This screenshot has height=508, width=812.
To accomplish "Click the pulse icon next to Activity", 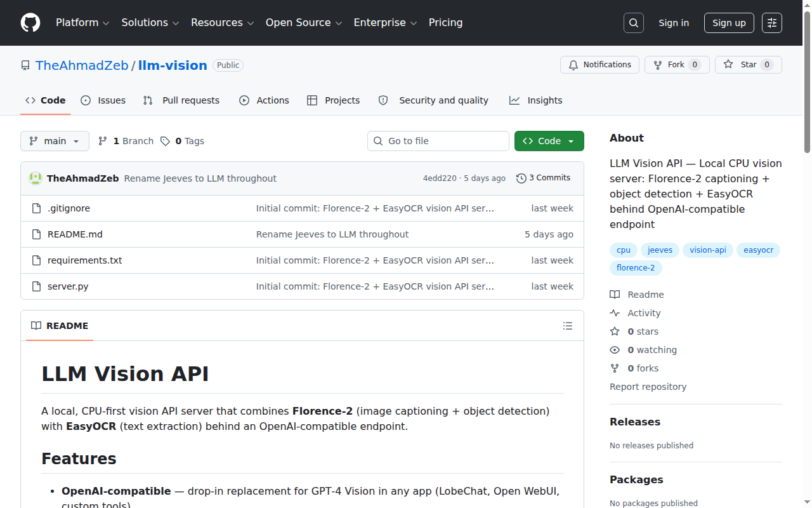I will coord(615,313).
